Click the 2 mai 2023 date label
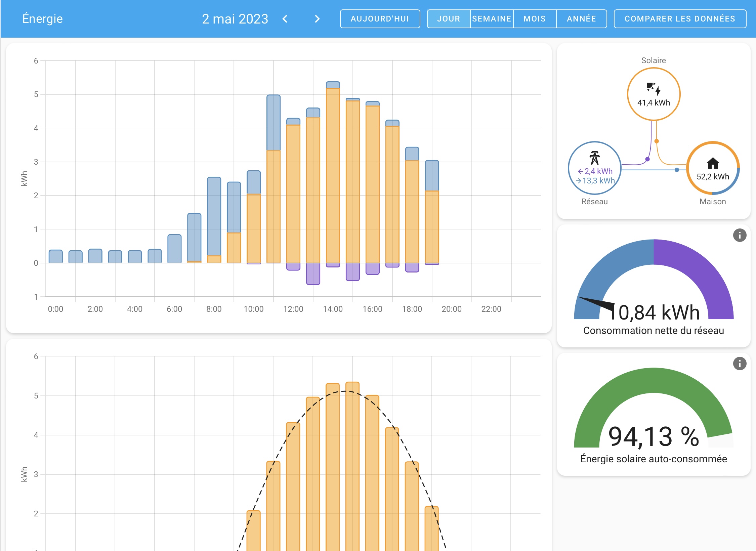The image size is (756, 551). tap(235, 19)
